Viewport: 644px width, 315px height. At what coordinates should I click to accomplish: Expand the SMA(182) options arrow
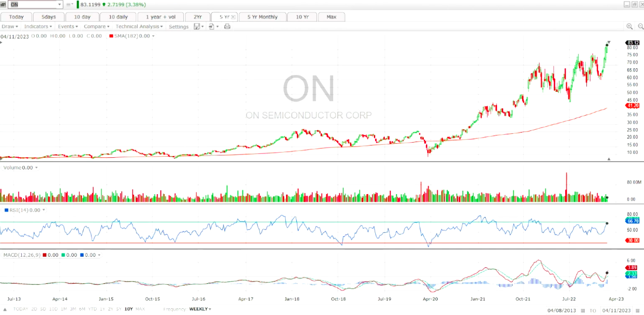(153, 36)
